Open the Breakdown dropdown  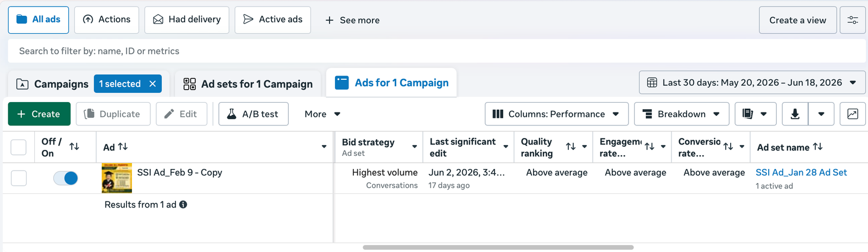pos(681,114)
